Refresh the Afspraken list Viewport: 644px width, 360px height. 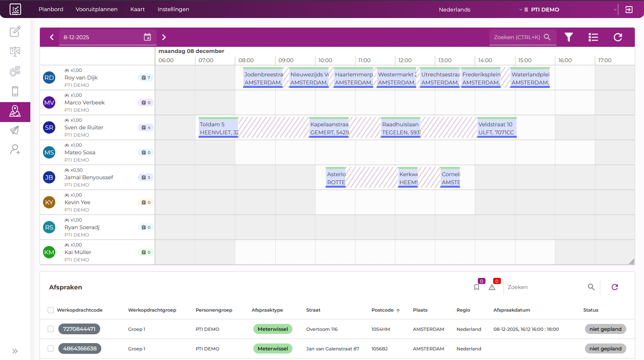tap(615, 287)
